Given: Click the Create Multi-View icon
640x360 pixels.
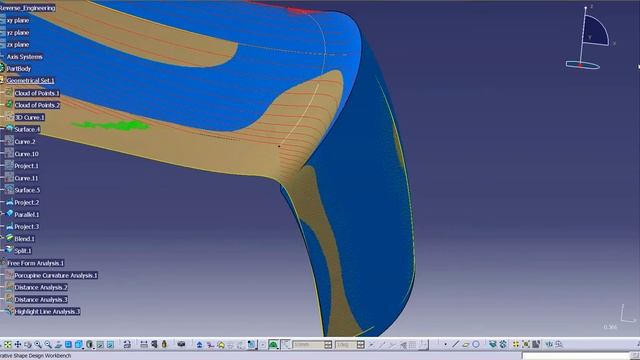Looking at the screenshot, I should [68, 344].
